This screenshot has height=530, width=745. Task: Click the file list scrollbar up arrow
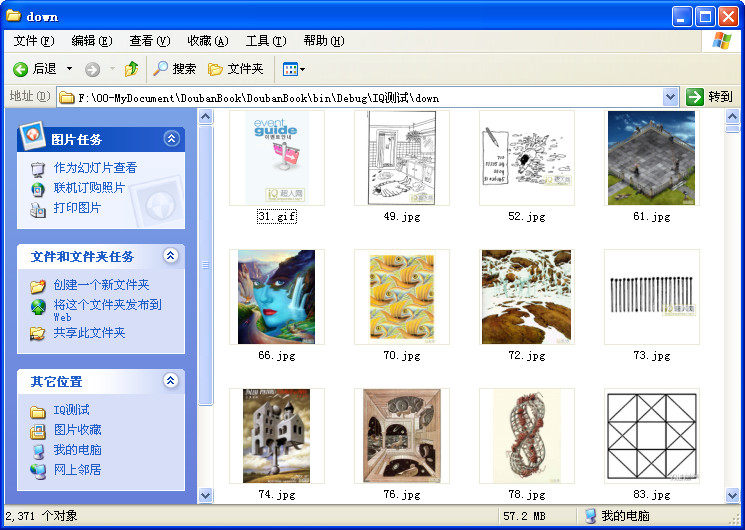(x=732, y=116)
